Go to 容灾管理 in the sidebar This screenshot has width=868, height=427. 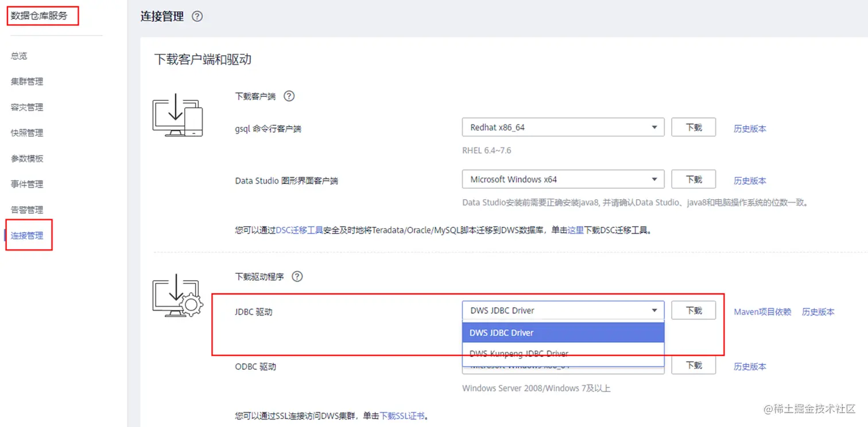pos(27,107)
